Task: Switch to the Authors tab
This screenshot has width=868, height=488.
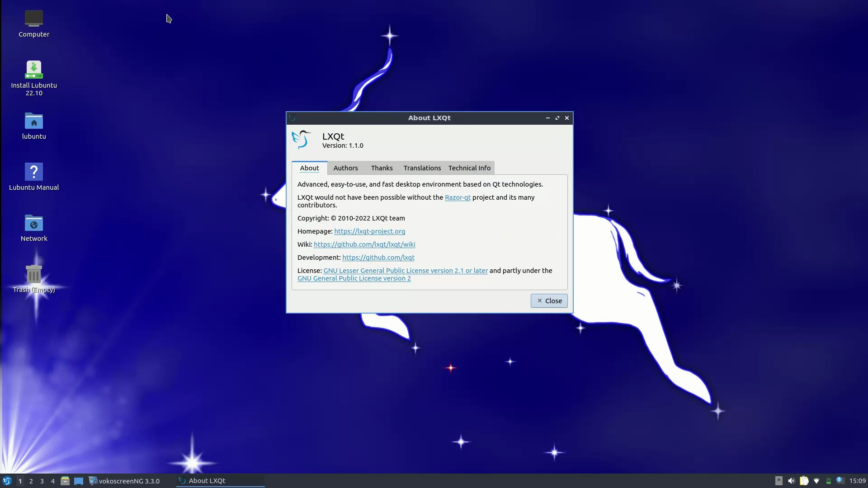Action: (x=346, y=168)
